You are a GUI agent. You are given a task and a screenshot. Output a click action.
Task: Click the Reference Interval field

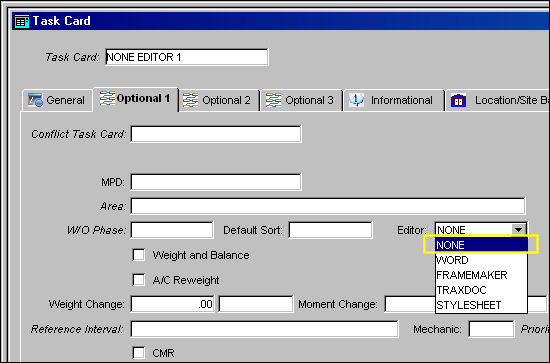[264, 329]
